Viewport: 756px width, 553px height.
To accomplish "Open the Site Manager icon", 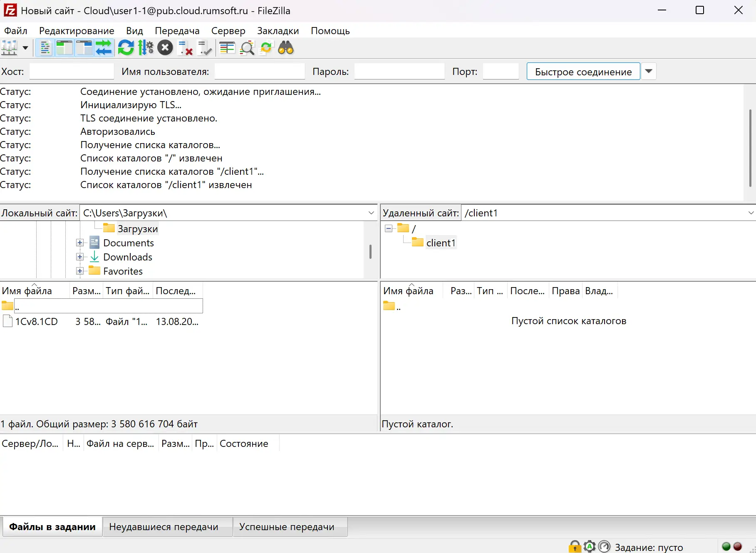I will (10, 48).
